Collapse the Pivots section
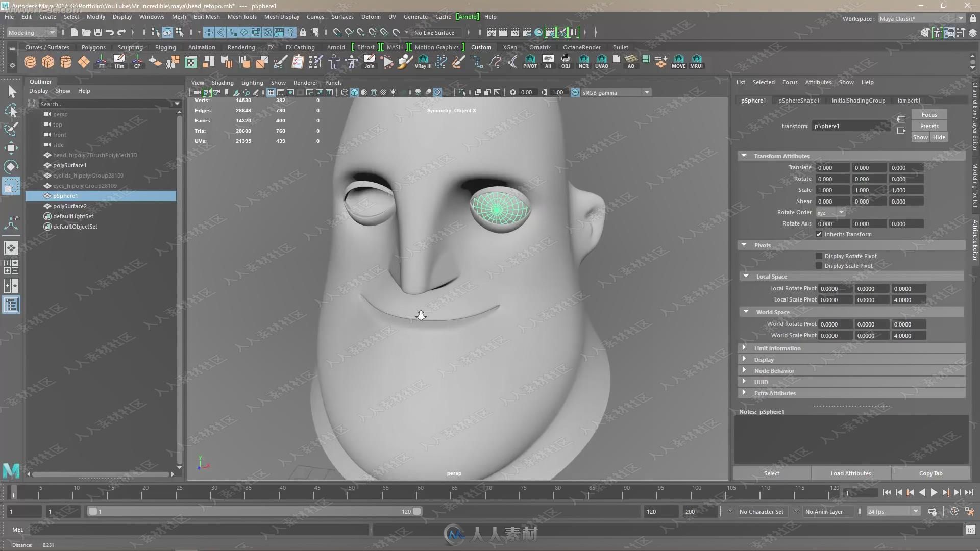The width and height of the screenshot is (980, 551). point(744,245)
